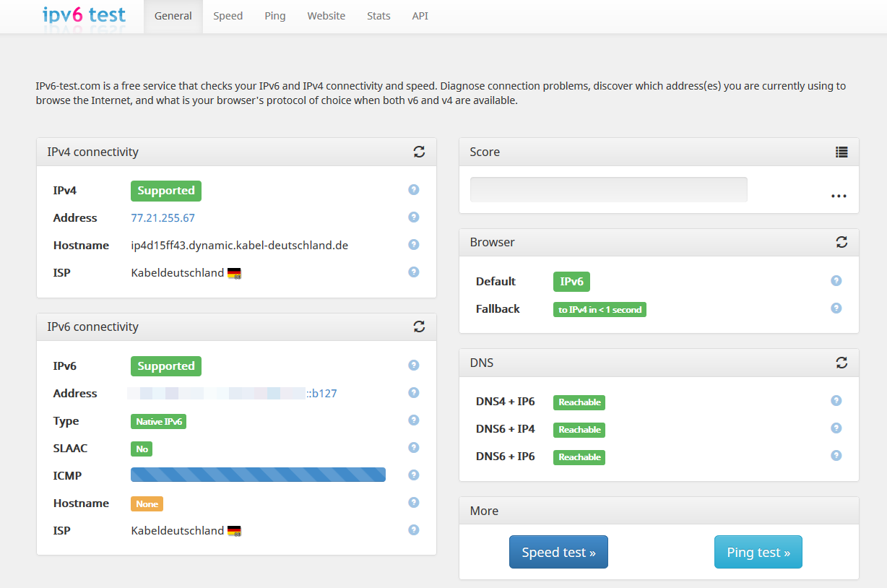
Task: Click help icon next to Native IPv6 type
Action: (414, 420)
